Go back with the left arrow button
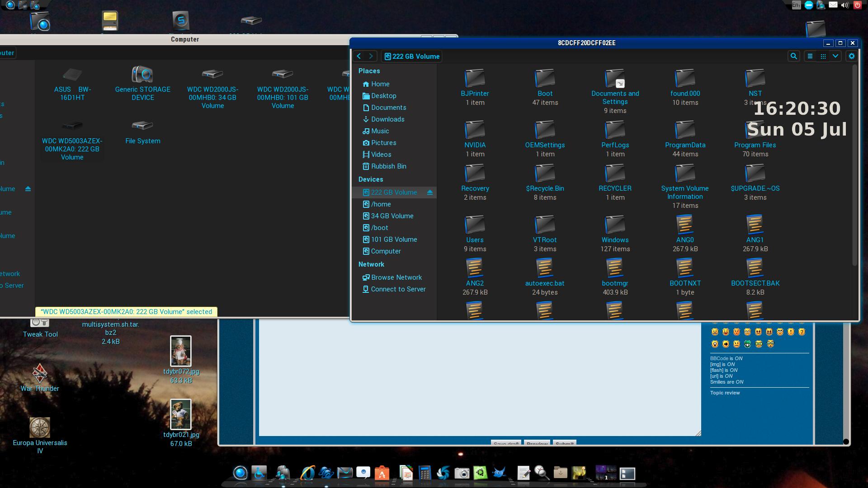 (x=359, y=56)
